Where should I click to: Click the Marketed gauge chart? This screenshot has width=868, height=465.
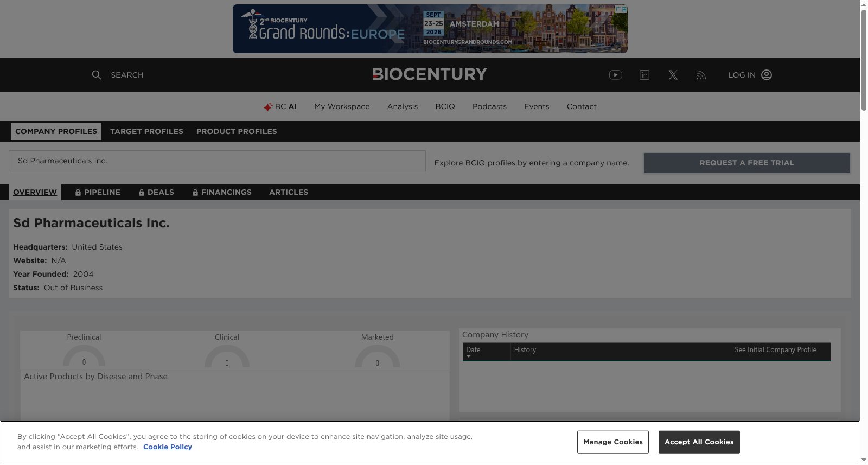click(x=378, y=356)
